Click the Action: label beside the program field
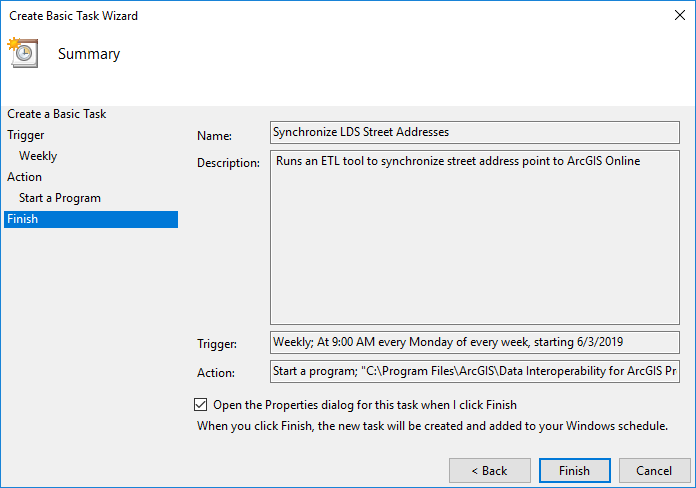 point(216,373)
